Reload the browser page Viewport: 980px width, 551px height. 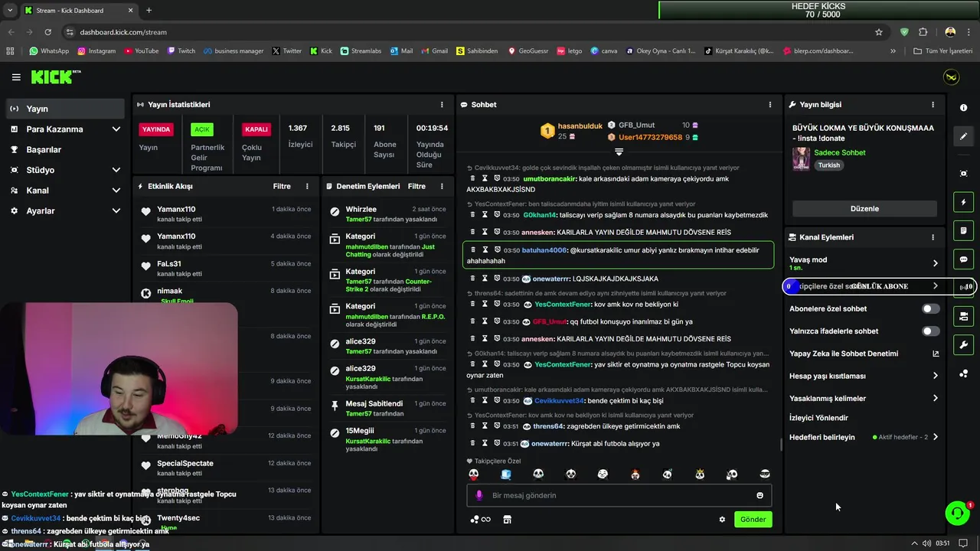[x=47, y=32]
